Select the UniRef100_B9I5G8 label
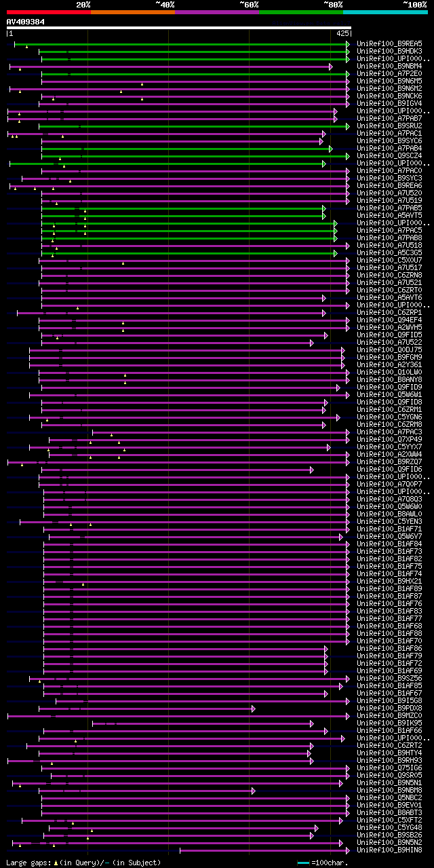Viewport: 434px width, 868px height. (x=389, y=700)
